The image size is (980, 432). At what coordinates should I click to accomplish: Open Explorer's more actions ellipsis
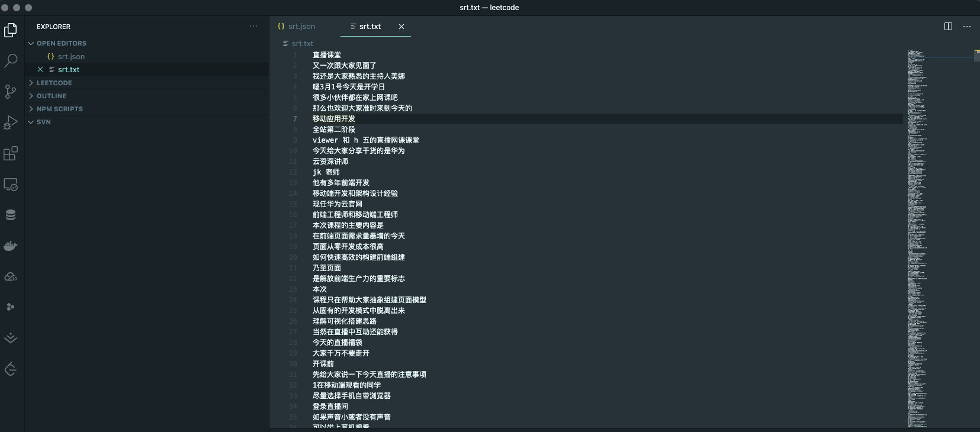[253, 26]
